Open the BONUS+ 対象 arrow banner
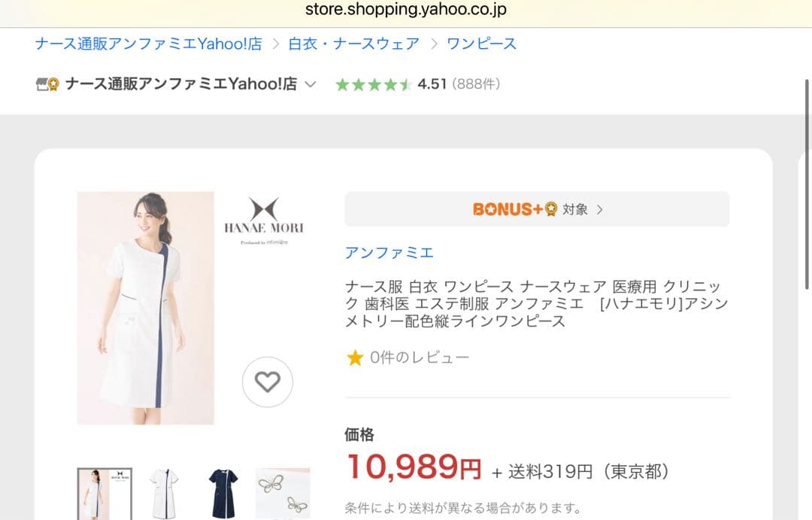This screenshot has height=520, width=812. click(537, 209)
